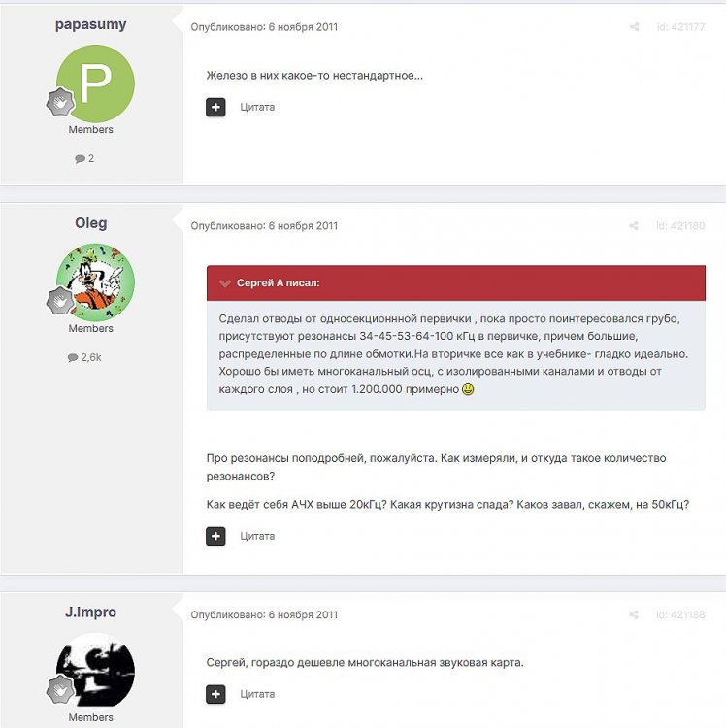Open J.Impro's black-and-white avatar
The width and height of the screenshot is (726, 728).
[x=95, y=672]
